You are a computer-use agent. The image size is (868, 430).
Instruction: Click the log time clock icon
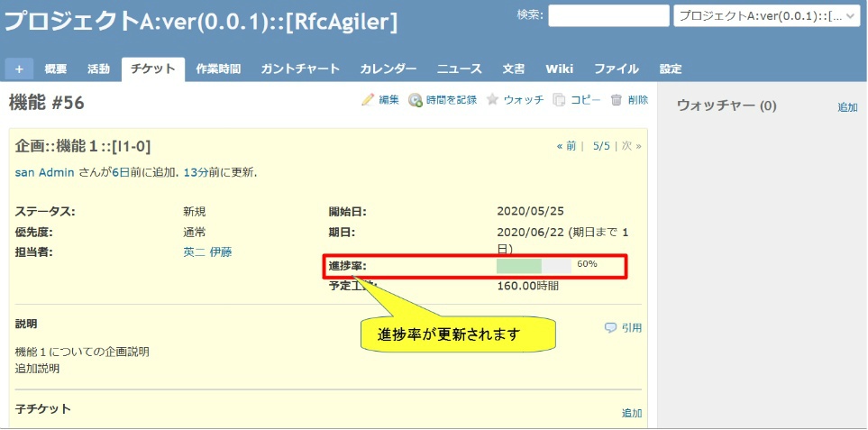point(416,100)
